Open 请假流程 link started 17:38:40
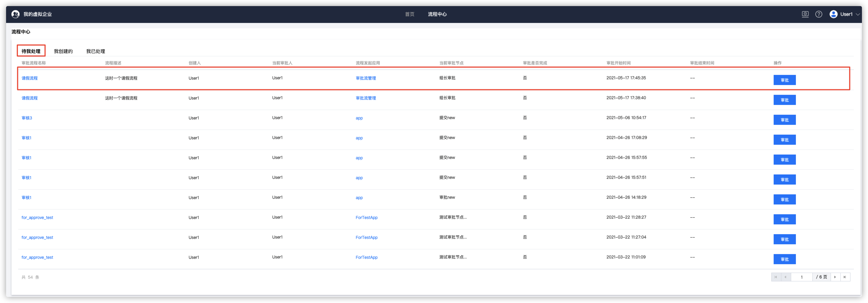The image size is (868, 303). [x=30, y=98]
